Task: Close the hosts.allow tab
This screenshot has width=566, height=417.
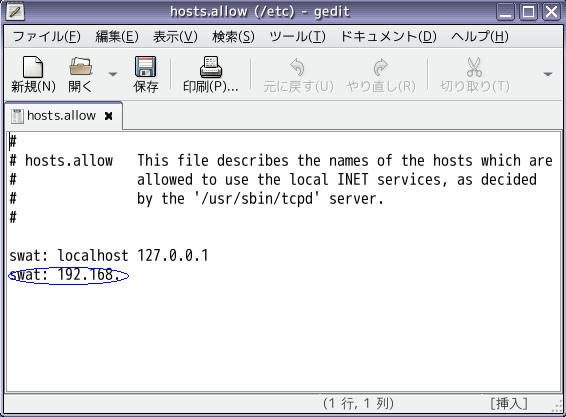Action: click(108, 116)
